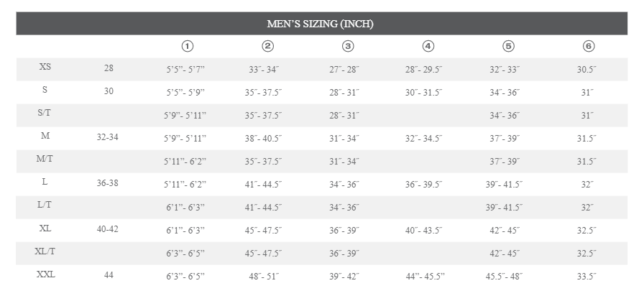
Task: Click the L/T size row label
Action: (45, 205)
